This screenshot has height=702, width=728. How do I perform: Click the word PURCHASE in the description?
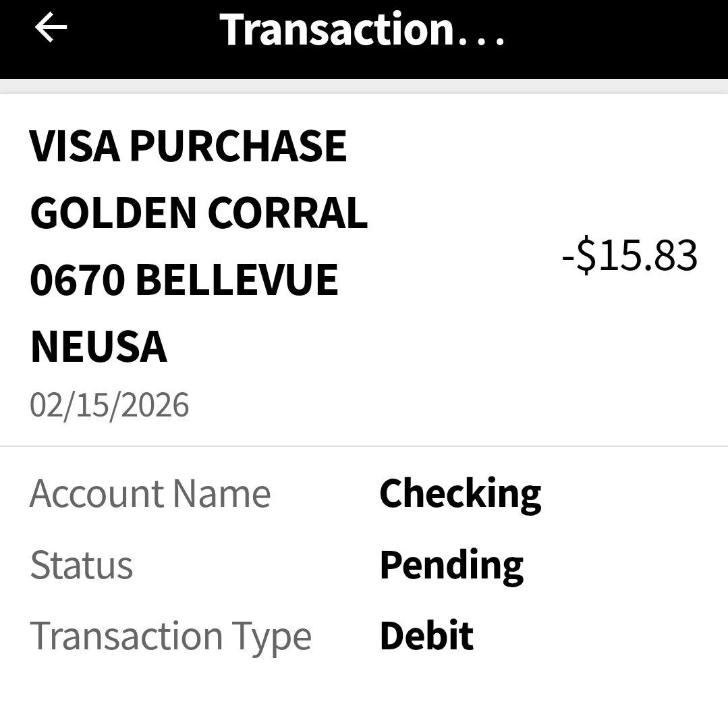pyautogui.click(x=237, y=145)
